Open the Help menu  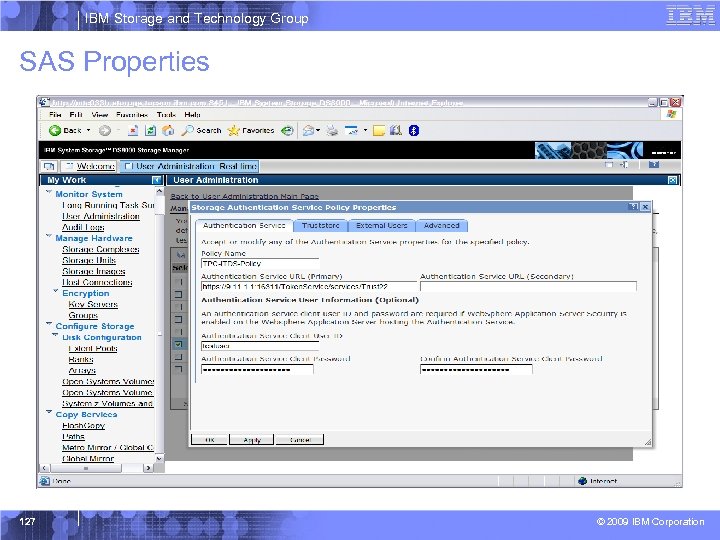click(x=192, y=114)
